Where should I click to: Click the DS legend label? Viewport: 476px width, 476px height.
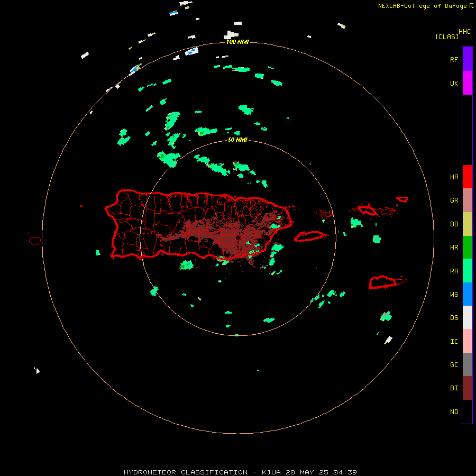pos(454,317)
